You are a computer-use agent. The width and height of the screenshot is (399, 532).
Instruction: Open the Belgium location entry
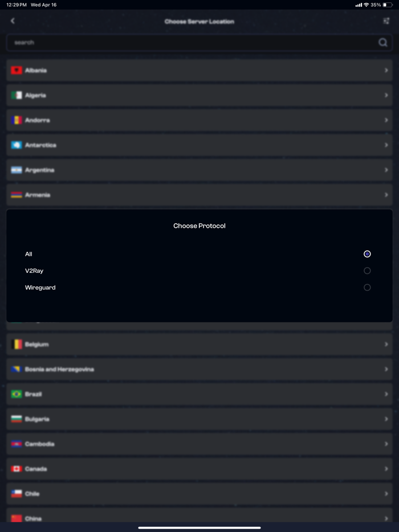(199, 344)
